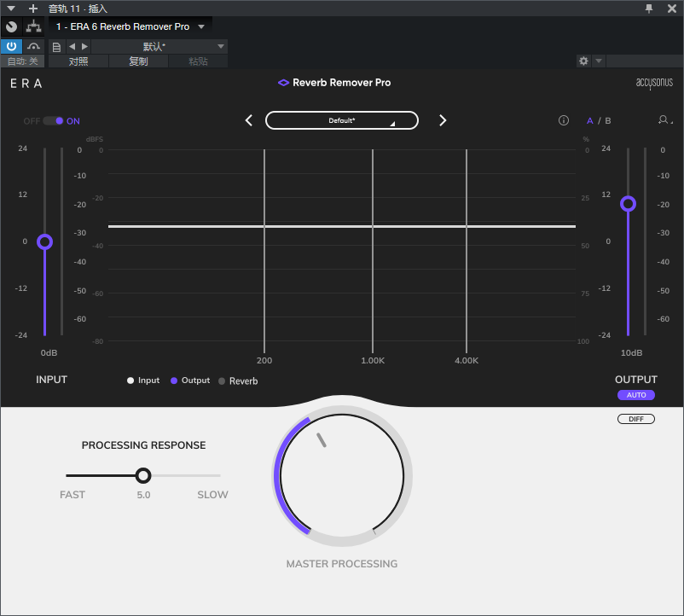Viewport: 684px width, 616px height.
Task: Expand the arrow next to gear icon
Action: click(599, 61)
